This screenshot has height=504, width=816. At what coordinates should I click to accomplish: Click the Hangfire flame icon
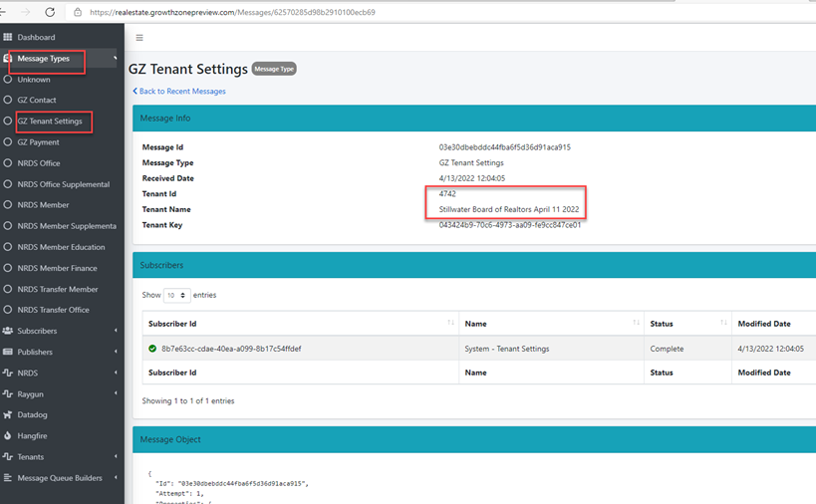click(8, 436)
